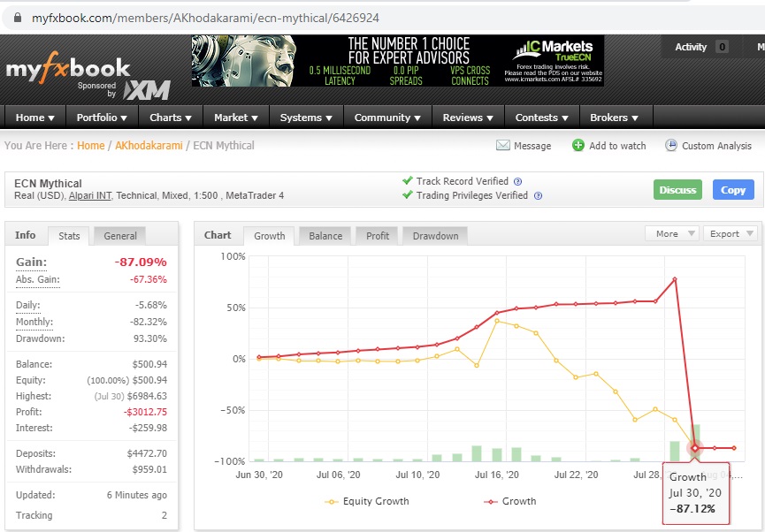Click the green Discuss button

point(677,190)
